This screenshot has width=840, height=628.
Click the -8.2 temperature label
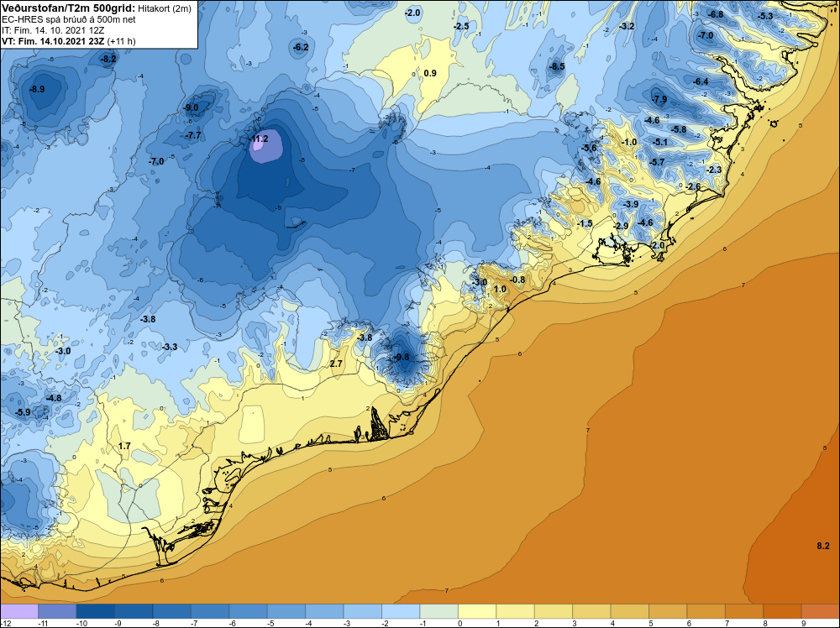coord(108,60)
